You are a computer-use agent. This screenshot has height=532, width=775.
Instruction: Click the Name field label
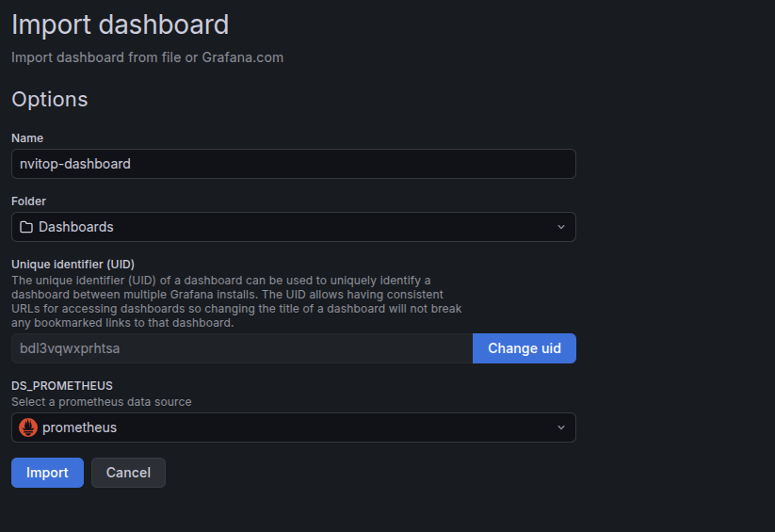27,138
